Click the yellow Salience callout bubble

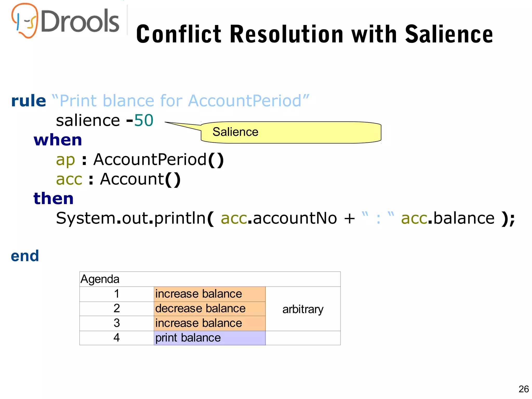point(291,132)
